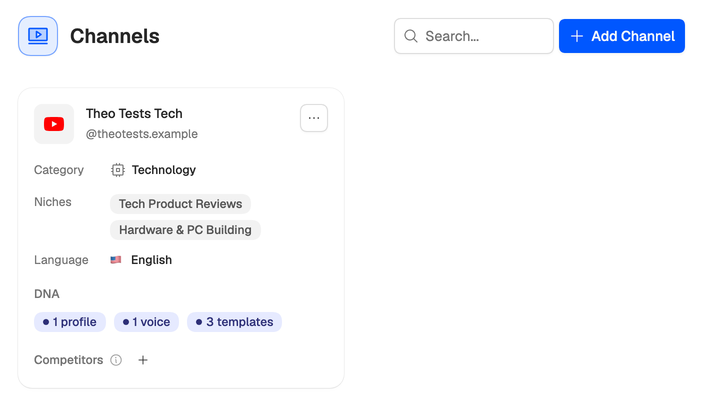Click the YouTube logo on Theo Tests Tech card
The width and height of the screenshot is (704, 406).
click(x=54, y=124)
